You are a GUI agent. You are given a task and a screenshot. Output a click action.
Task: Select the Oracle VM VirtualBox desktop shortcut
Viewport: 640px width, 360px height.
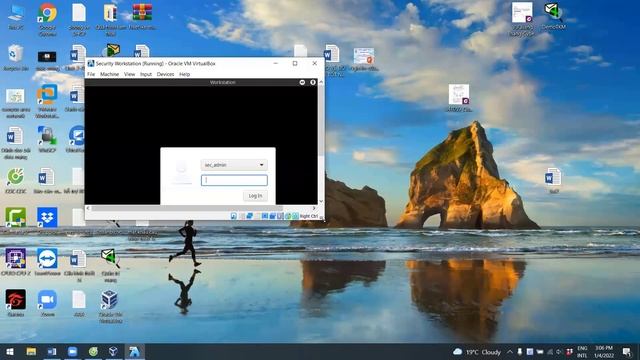[x=110, y=306]
